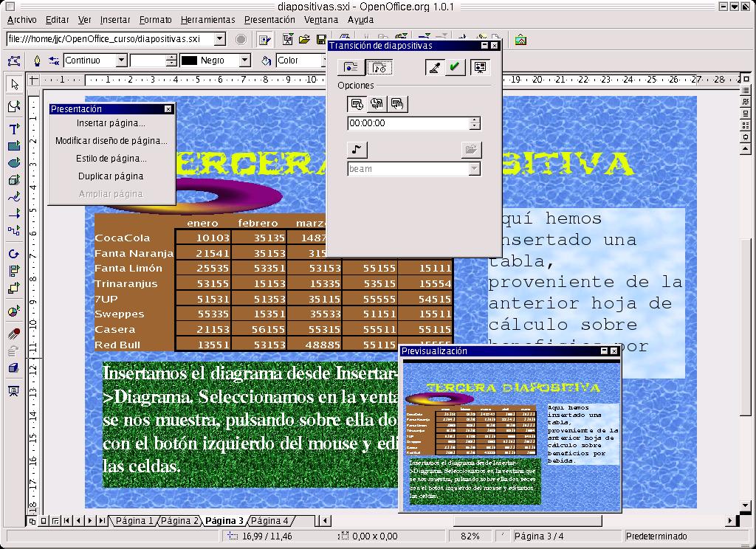Screen dimensions: 756x549
Task: Click Duplicar página
Action: tap(111, 176)
